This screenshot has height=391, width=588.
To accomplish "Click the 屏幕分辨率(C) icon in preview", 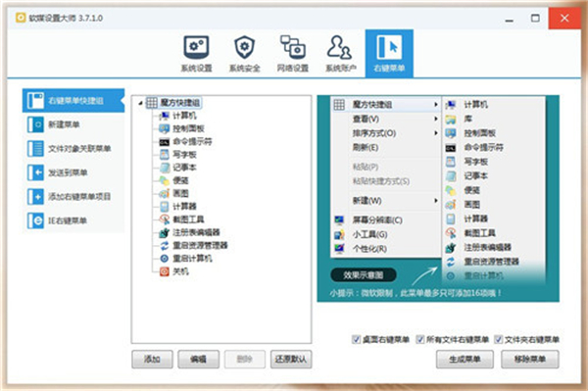I will (x=339, y=220).
